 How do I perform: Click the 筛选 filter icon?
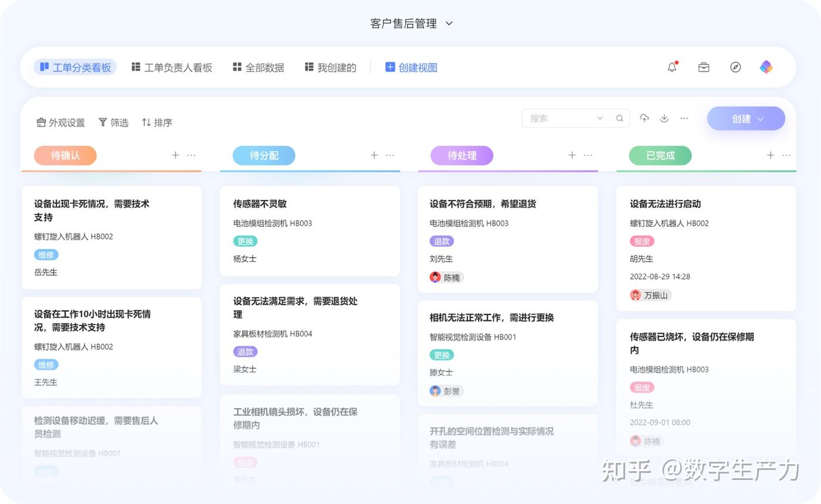113,122
